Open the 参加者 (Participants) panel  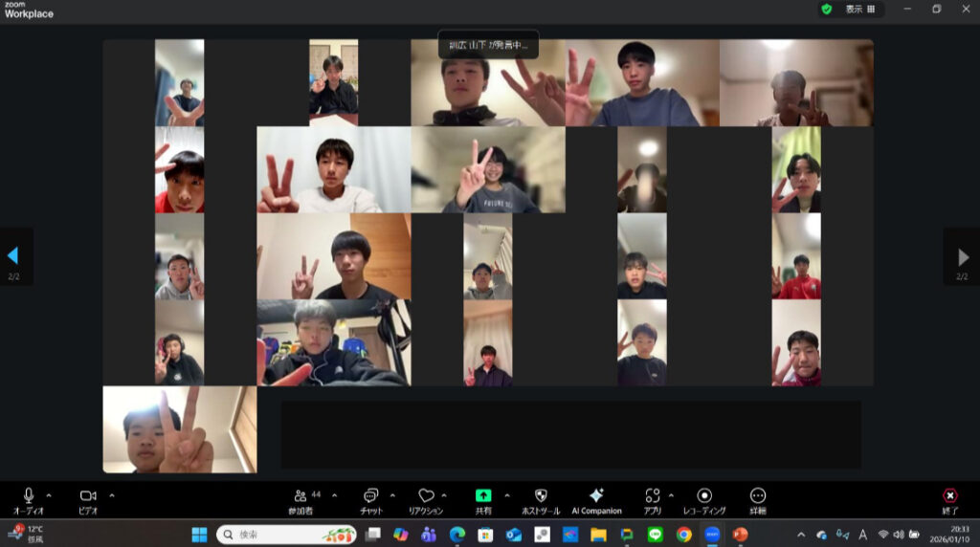(301, 496)
